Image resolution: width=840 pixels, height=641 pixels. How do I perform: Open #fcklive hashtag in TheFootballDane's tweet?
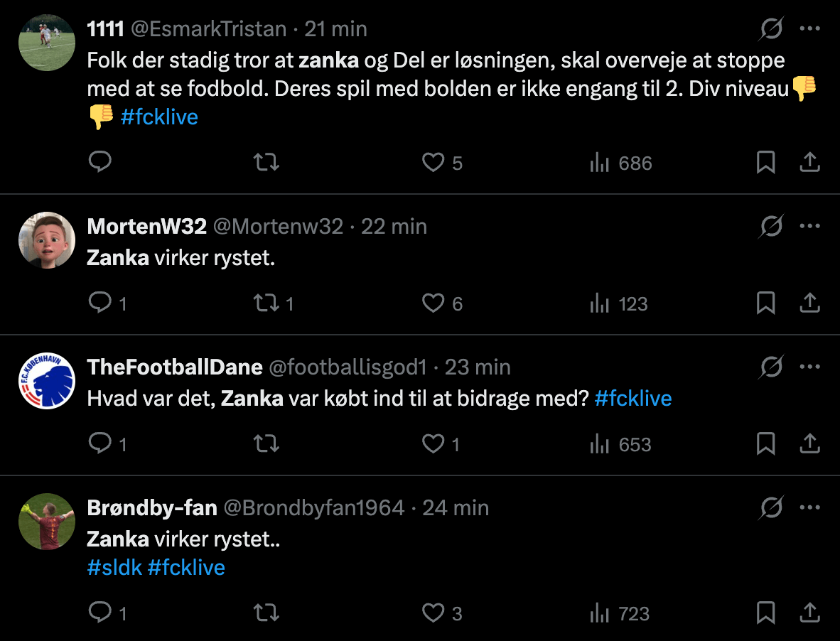[632, 398]
